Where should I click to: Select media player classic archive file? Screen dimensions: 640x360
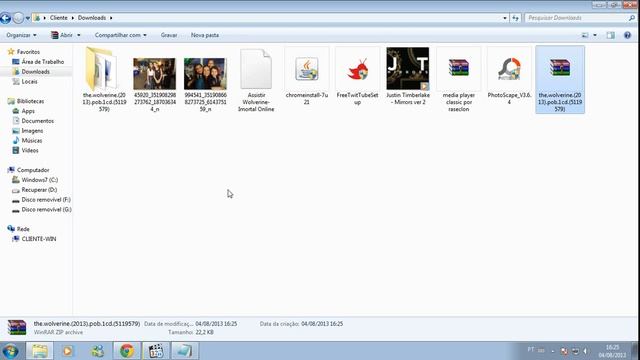pyautogui.click(x=458, y=68)
